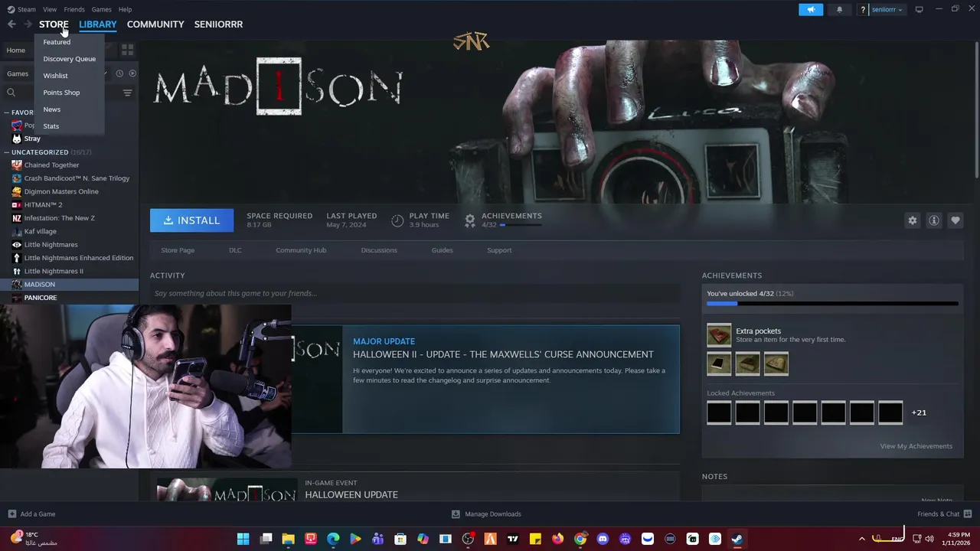980x551 pixels.
Task: Open Discord from taskbar
Action: pos(603,539)
